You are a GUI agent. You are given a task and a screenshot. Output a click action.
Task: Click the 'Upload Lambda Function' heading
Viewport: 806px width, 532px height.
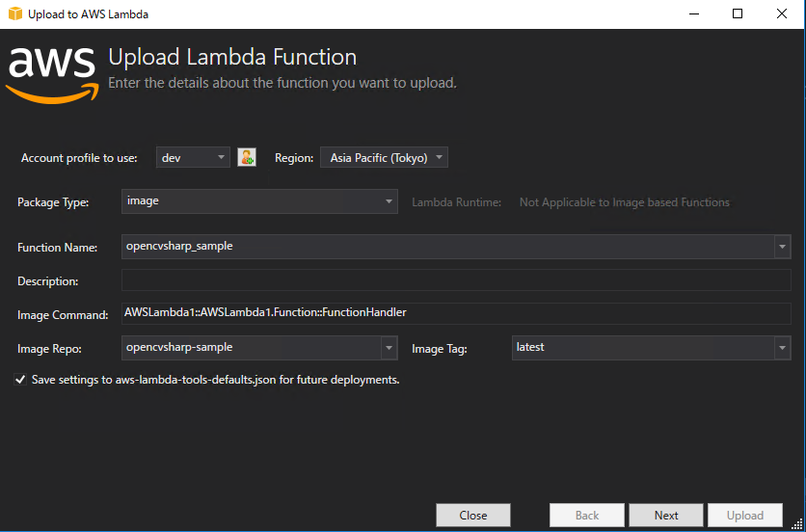[232, 57]
